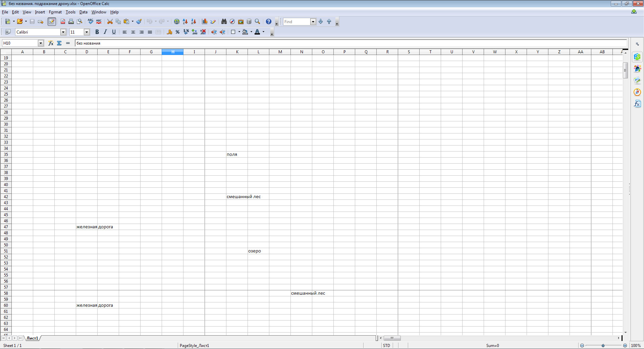Click the Print file directly icon
644x349 pixels.
pos(71,21)
